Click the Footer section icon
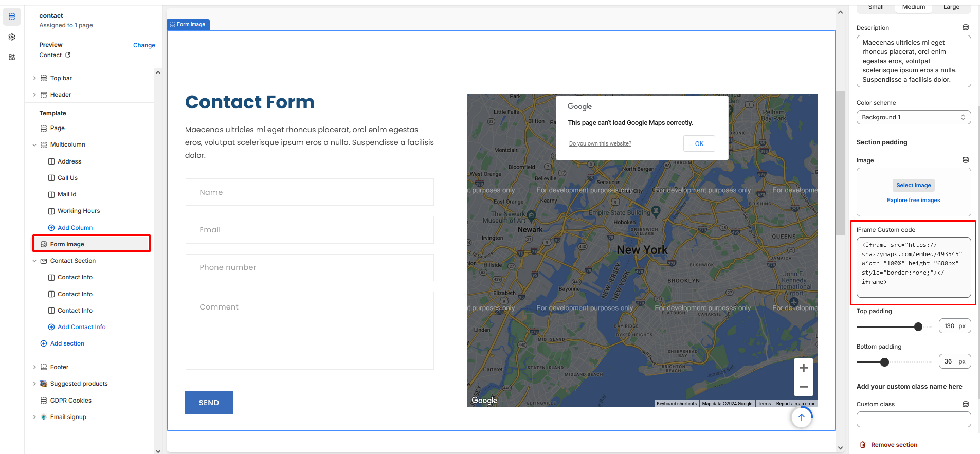This screenshot has height=454, width=980. pyautogui.click(x=44, y=367)
